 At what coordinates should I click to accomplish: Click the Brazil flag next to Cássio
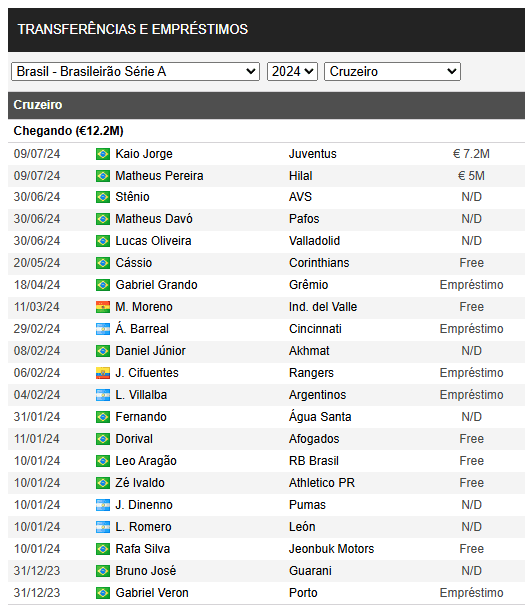pos(103,263)
